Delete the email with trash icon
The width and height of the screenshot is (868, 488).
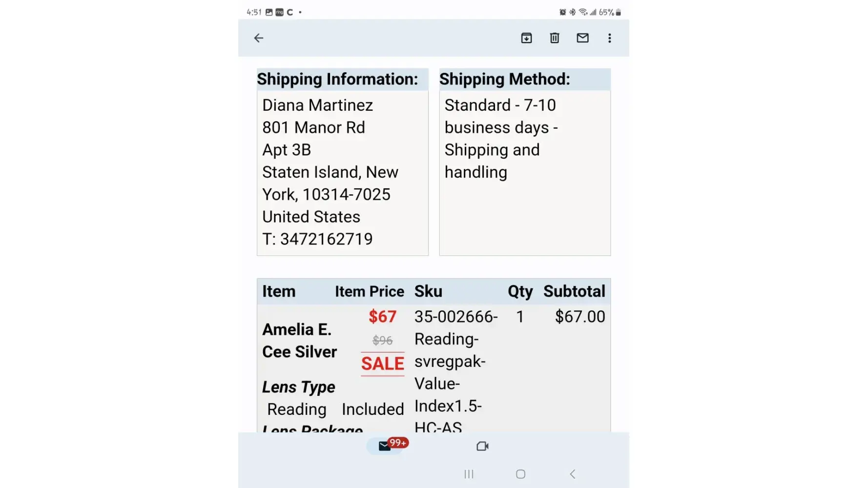coord(555,38)
